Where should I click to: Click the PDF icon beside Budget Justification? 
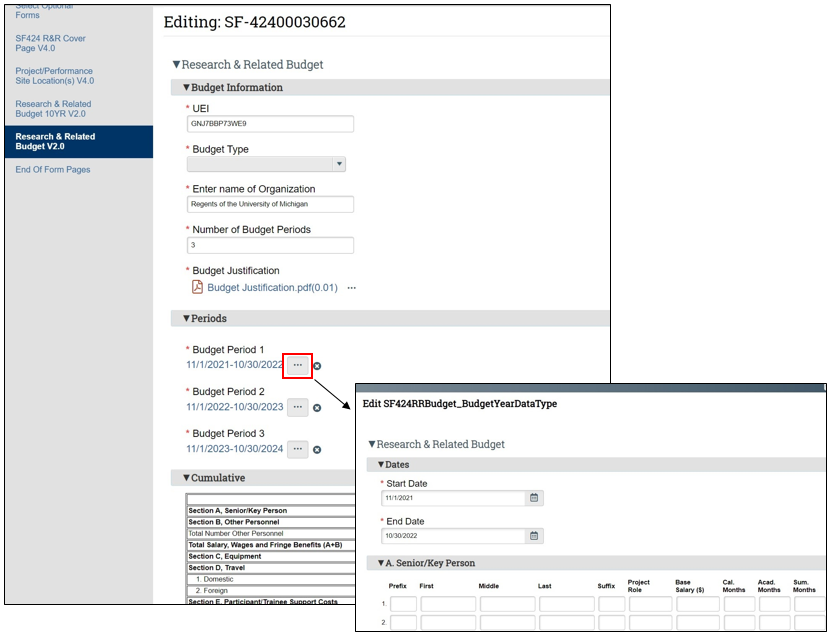click(197, 287)
